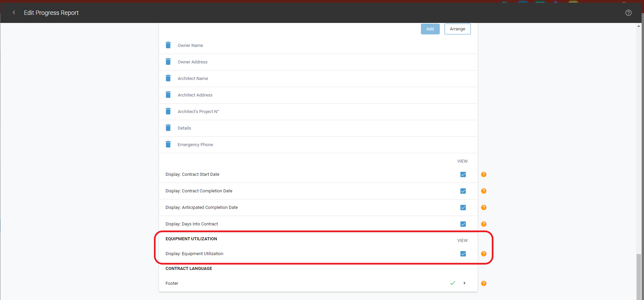The width and height of the screenshot is (644, 300).
Task: Select the Architect's Project N° row
Action: click(x=198, y=112)
